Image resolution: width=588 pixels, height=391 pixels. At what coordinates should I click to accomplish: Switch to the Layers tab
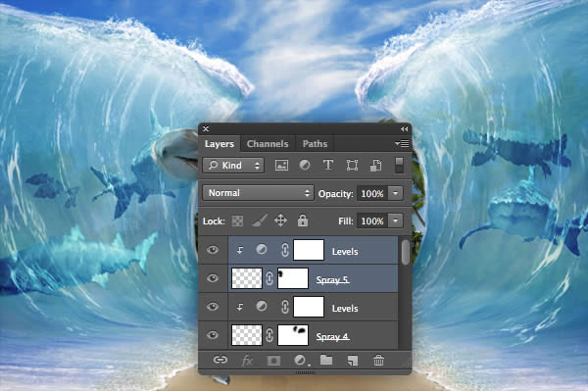click(220, 144)
